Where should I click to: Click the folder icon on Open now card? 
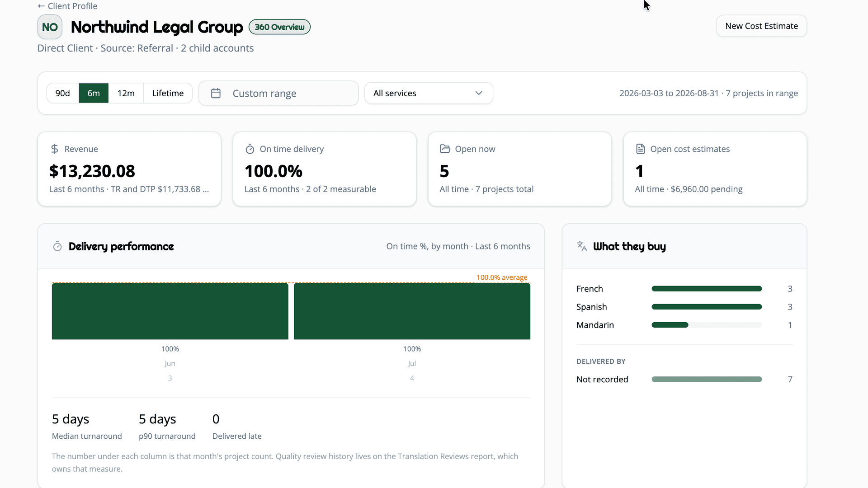[445, 149]
